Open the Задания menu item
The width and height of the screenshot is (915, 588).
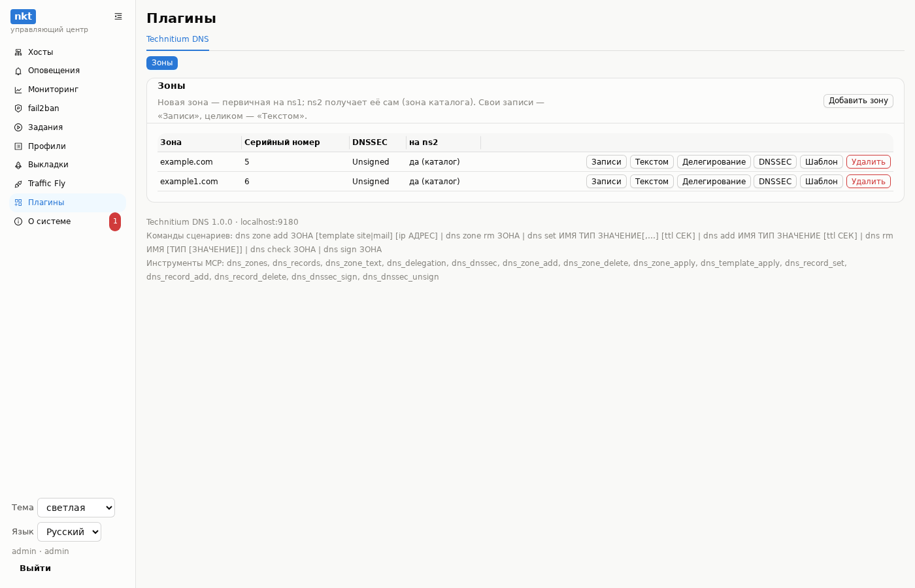(67, 127)
